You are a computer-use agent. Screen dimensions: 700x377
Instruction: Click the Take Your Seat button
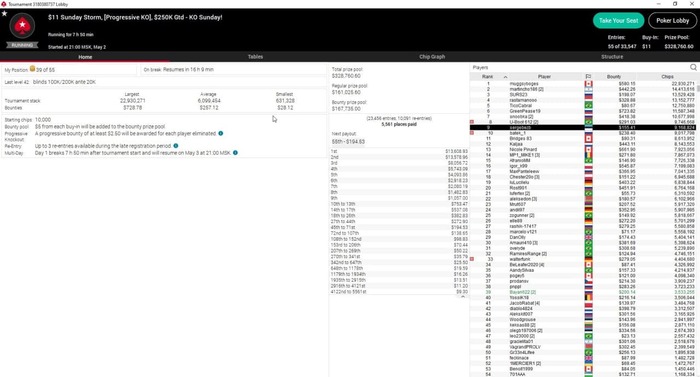[x=618, y=21]
